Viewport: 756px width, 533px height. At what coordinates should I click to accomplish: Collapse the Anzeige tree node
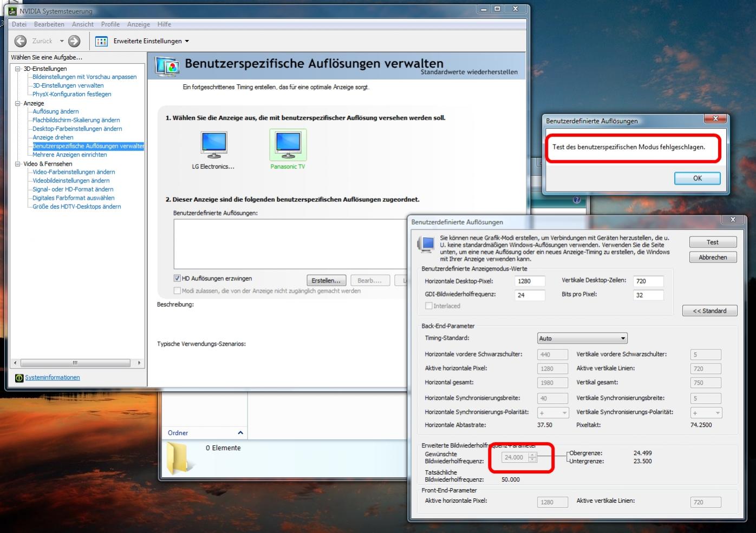18,103
